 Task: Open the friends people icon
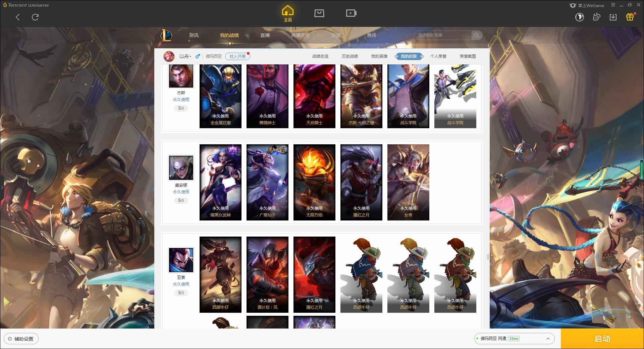[596, 17]
